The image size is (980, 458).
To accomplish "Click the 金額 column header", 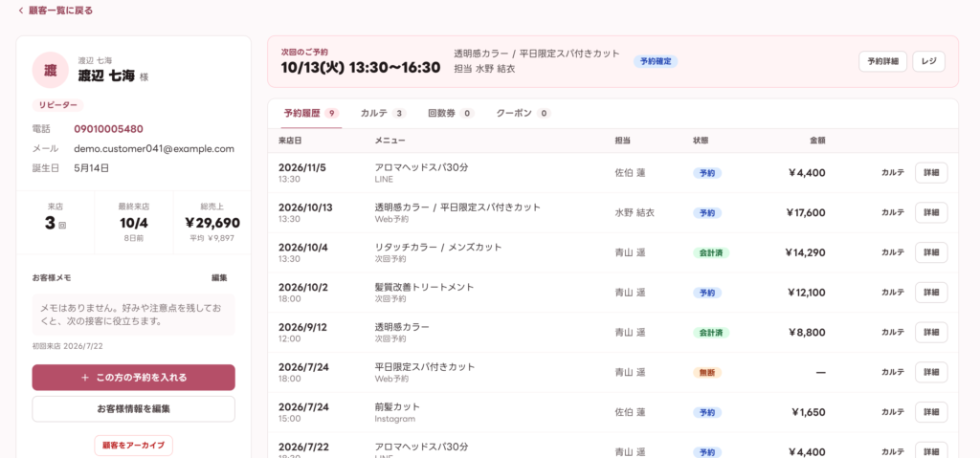I will coord(817,141).
